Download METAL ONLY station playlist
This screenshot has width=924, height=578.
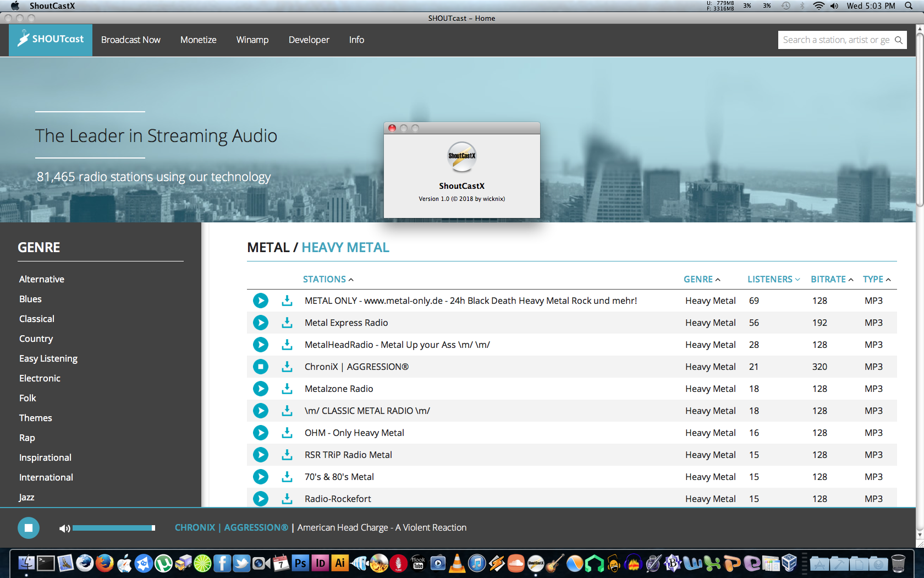click(x=287, y=301)
